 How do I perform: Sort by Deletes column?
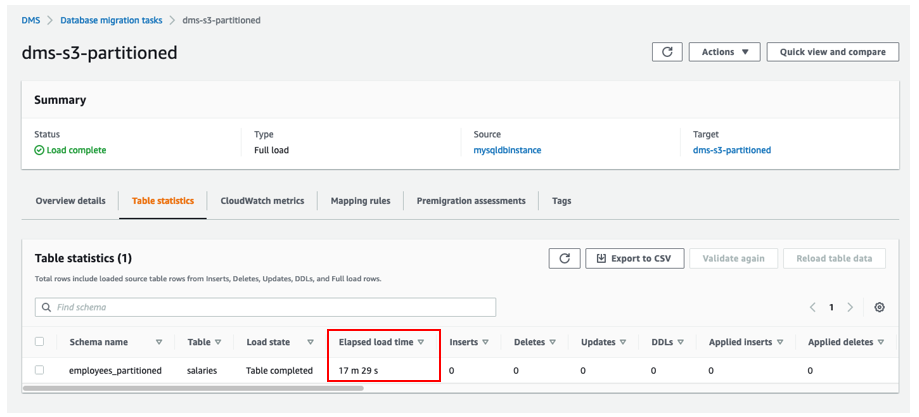[x=552, y=342]
